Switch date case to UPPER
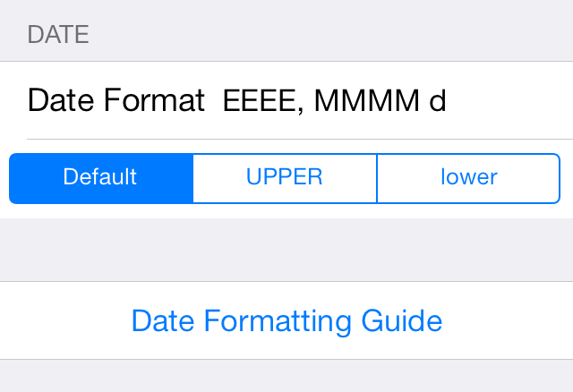The width and height of the screenshot is (573, 392). click(285, 178)
